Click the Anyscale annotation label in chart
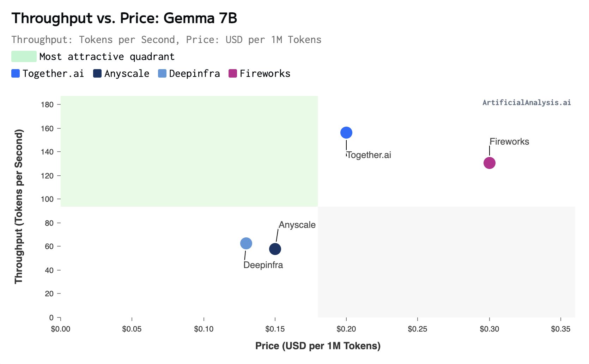The height and width of the screenshot is (364, 589). (x=297, y=225)
